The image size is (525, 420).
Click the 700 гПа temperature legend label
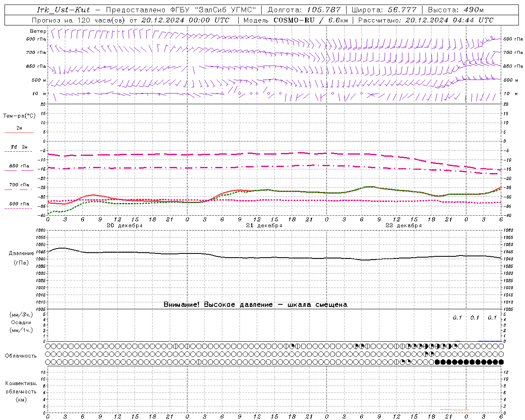tap(19, 185)
